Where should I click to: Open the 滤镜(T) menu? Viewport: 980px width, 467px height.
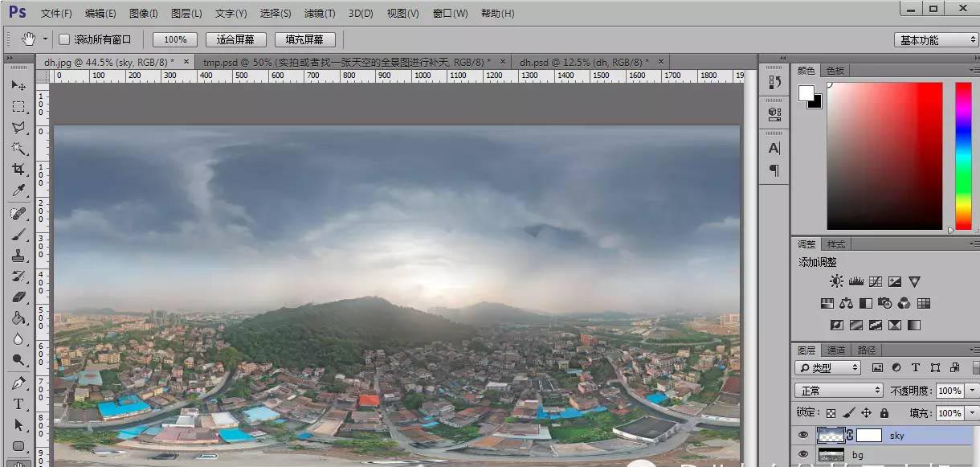(320, 14)
